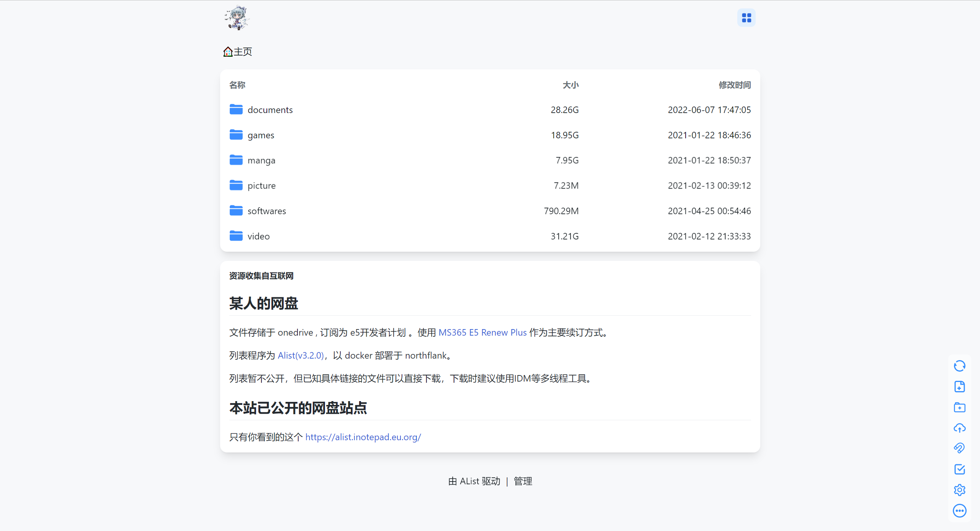
Task: Open the cloud upload tool
Action: coord(959,428)
